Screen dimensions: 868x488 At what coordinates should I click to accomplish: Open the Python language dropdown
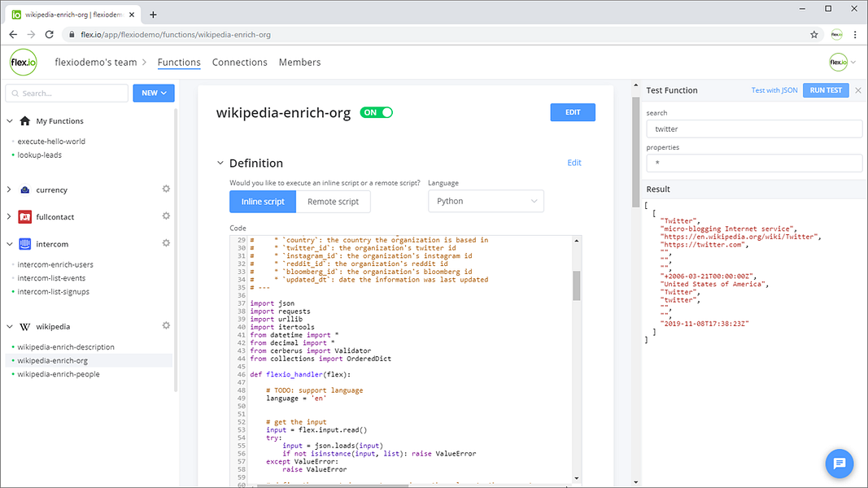[x=486, y=202]
